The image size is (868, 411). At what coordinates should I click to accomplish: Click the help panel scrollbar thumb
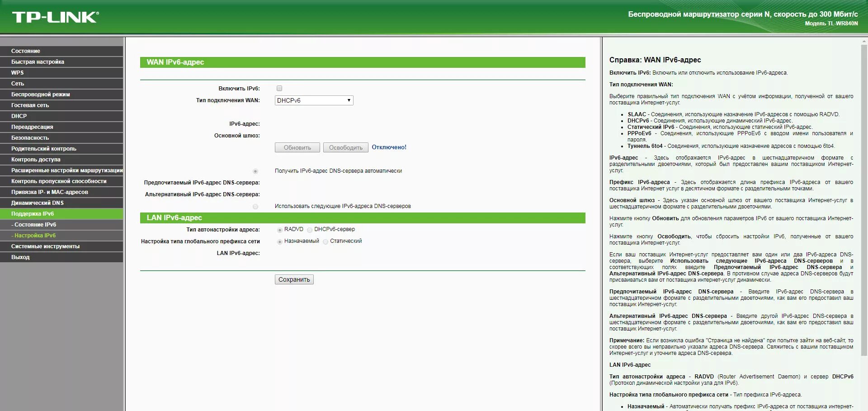(x=864, y=199)
